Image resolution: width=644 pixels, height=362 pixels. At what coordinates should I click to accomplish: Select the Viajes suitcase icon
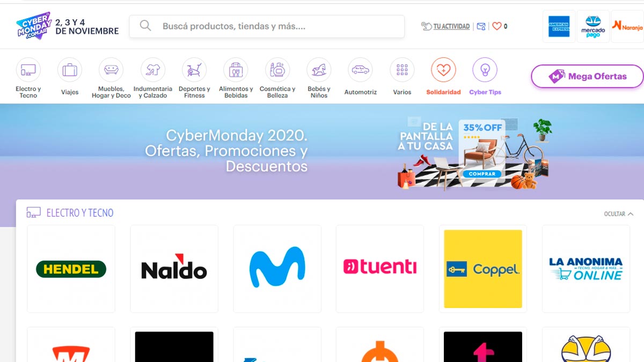pos(70,70)
